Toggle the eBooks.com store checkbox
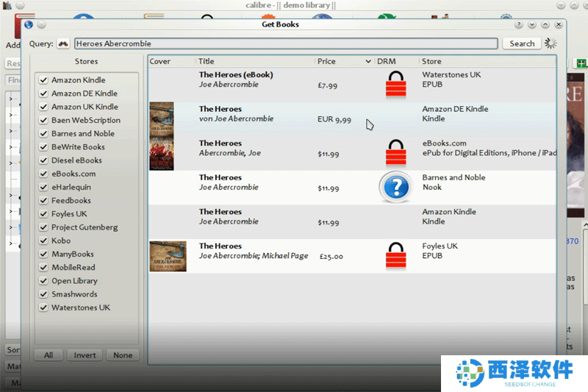This screenshot has height=392, width=588. click(x=43, y=174)
